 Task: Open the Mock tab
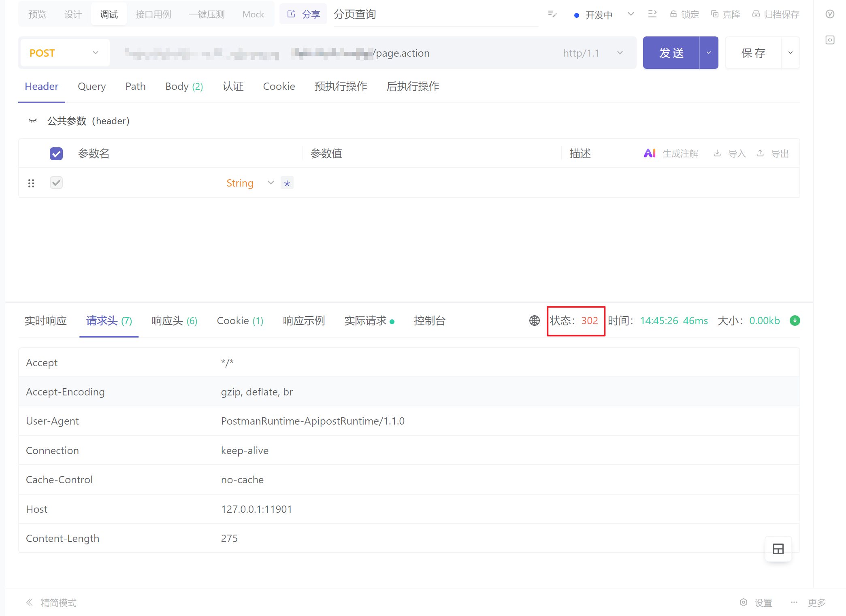tap(253, 15)
